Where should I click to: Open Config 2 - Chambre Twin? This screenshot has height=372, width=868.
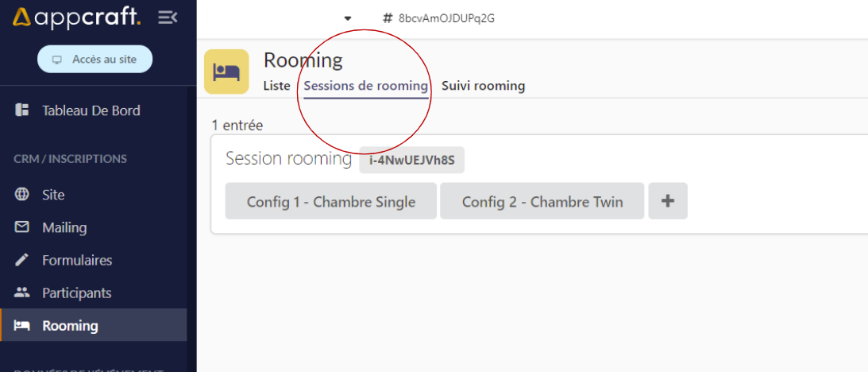tap(542, 201)
